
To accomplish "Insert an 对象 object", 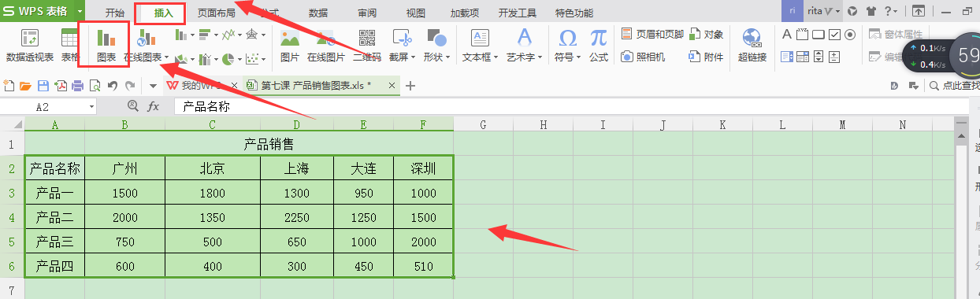I will click(x=707, y=34).
